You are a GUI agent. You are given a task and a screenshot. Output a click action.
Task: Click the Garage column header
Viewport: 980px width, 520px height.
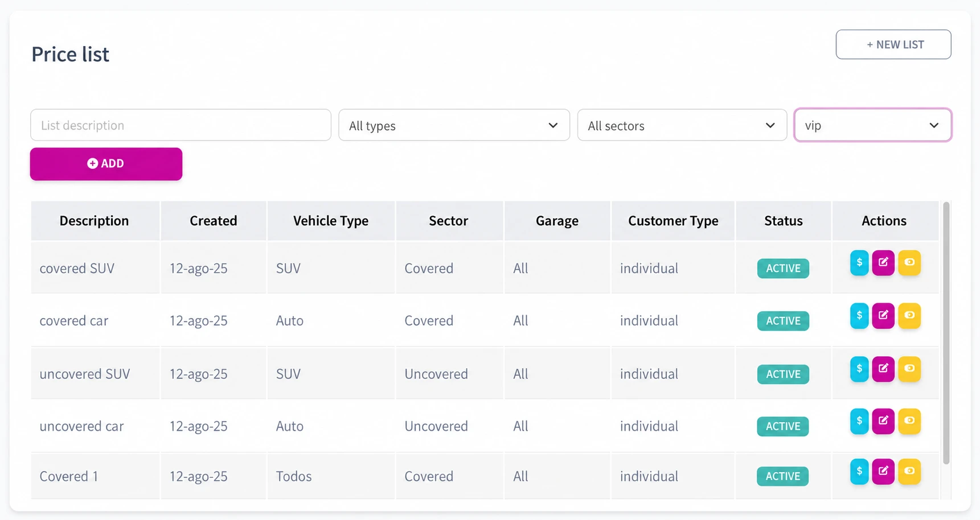(x=557, y=221)
